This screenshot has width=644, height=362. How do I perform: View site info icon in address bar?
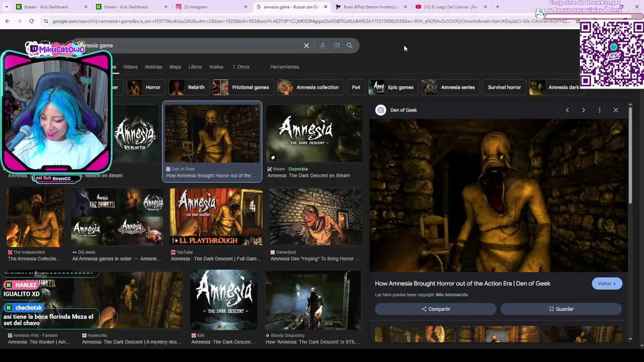coord(46,21)
